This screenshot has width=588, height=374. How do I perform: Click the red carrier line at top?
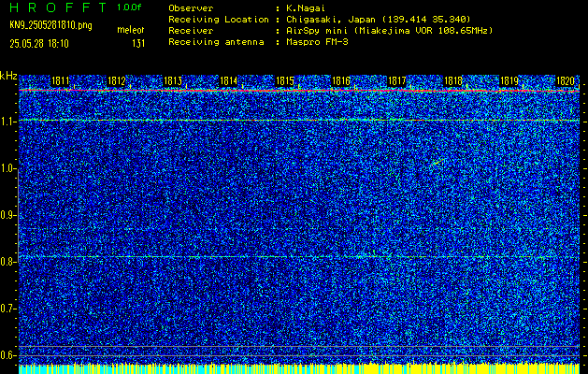click(299, 91)
